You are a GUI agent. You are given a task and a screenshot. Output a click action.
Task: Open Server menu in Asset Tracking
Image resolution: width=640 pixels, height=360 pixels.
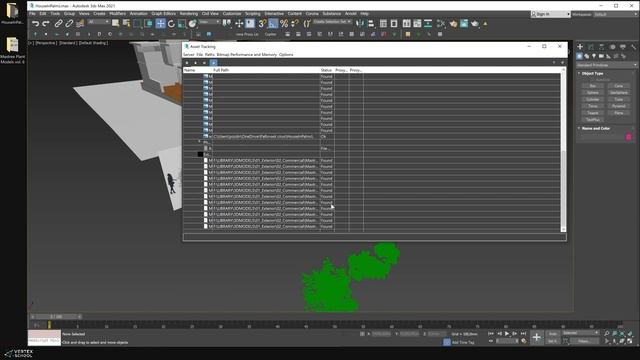click(189, 54)
